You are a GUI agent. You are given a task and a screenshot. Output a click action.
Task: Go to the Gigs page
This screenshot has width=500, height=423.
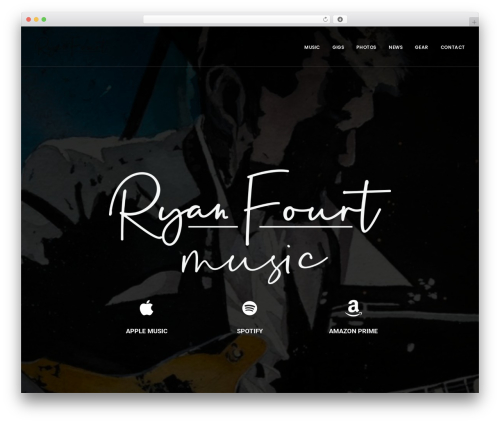[338, 47]
